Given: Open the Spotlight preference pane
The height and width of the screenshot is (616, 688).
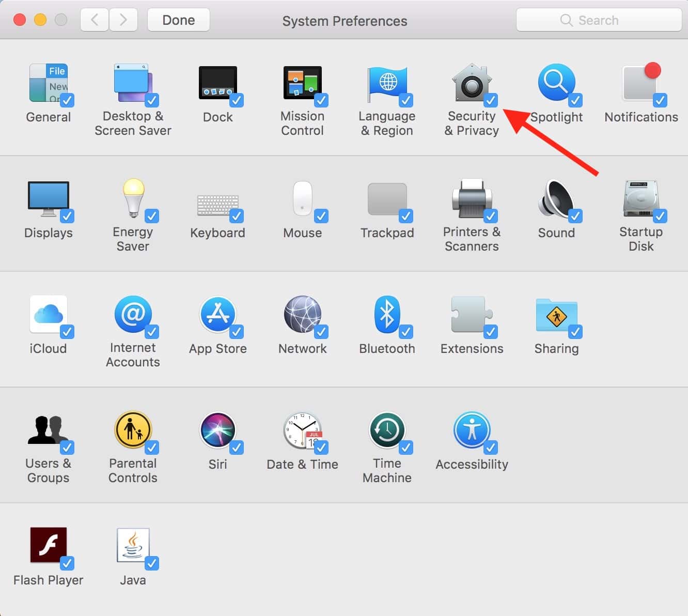Looking at the screenshot, I should [x=556, y=84].
